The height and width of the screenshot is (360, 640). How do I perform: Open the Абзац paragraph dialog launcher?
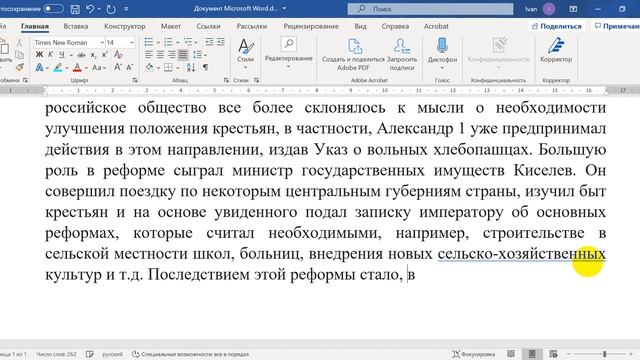click(x=227, y=80)
